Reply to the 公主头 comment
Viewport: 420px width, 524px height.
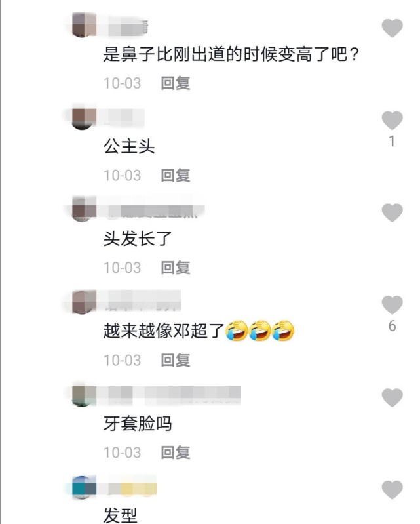176,176
